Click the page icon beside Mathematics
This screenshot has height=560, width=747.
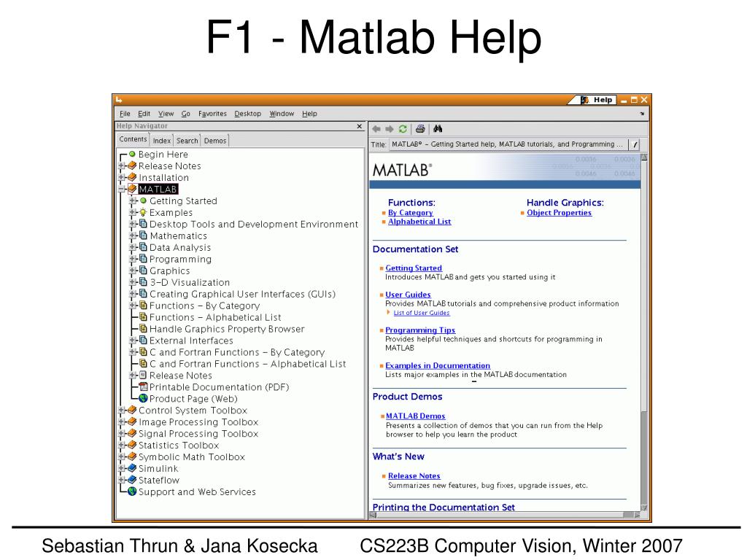tap(143, 236)
